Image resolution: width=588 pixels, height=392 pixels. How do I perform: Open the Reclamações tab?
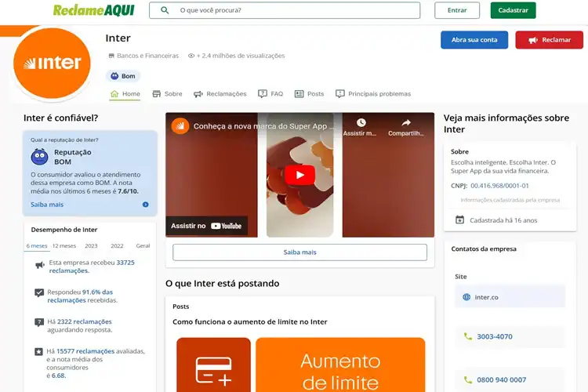pos(220,94)
